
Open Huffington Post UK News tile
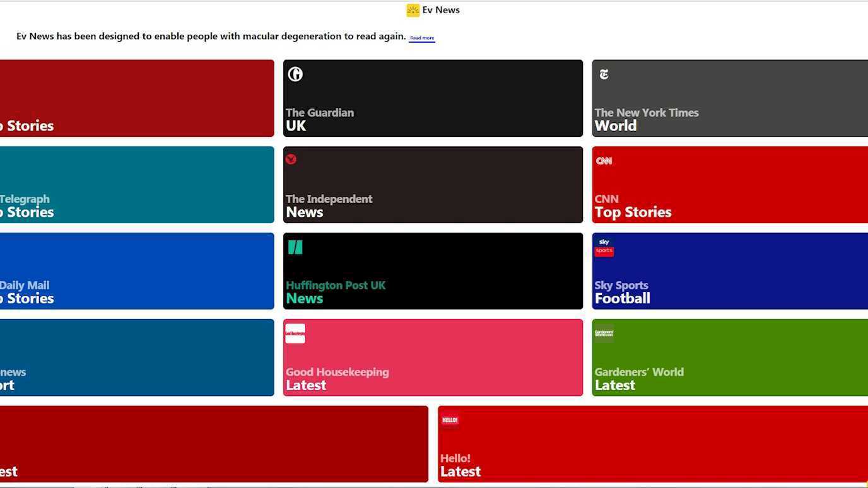coord(433,271)
